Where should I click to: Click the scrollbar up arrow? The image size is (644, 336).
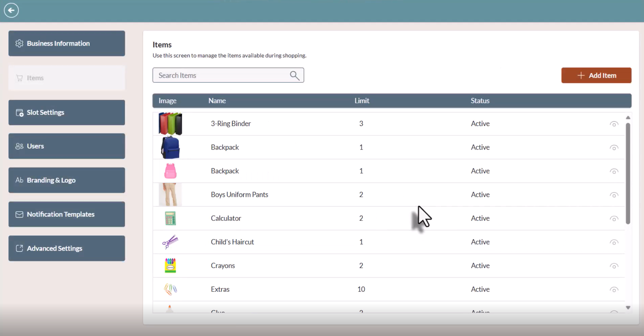pos(628,117)
